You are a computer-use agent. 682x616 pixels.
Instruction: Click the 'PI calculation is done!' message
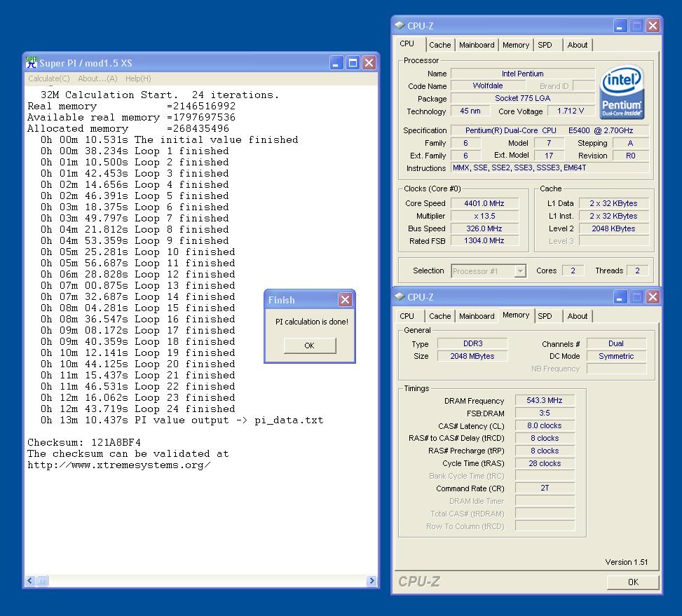312,322
